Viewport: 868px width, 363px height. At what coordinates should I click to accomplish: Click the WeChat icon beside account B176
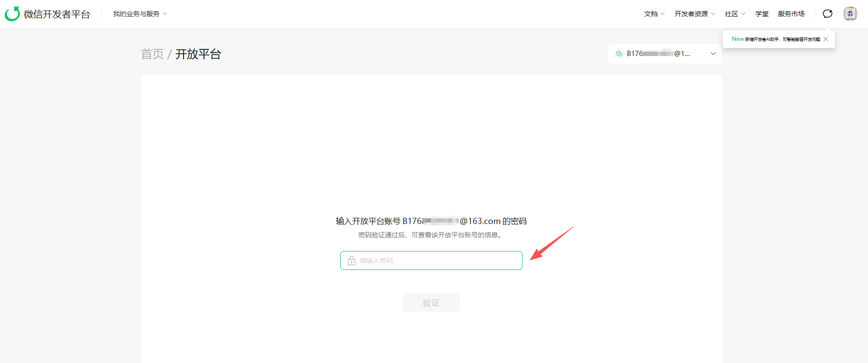click(x=619, y=54)
